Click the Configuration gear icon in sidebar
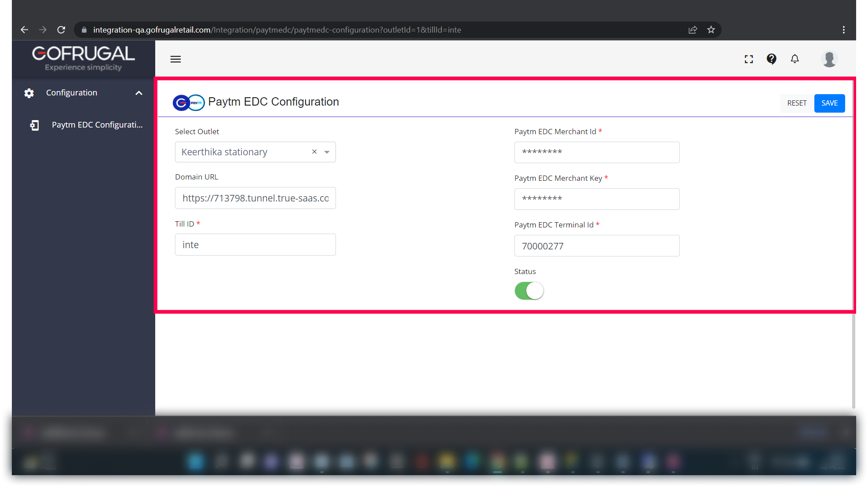Screen dimensions: 868x487 [29, 93]
